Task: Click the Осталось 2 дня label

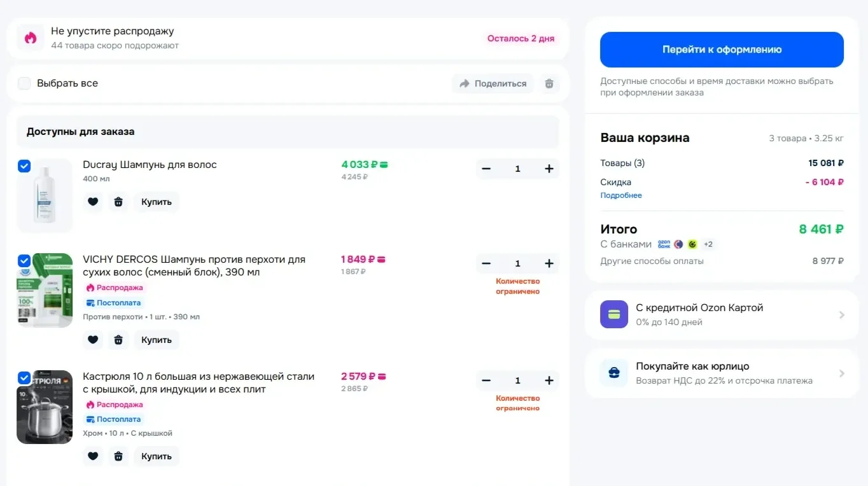Action: (x=521, y=38)
